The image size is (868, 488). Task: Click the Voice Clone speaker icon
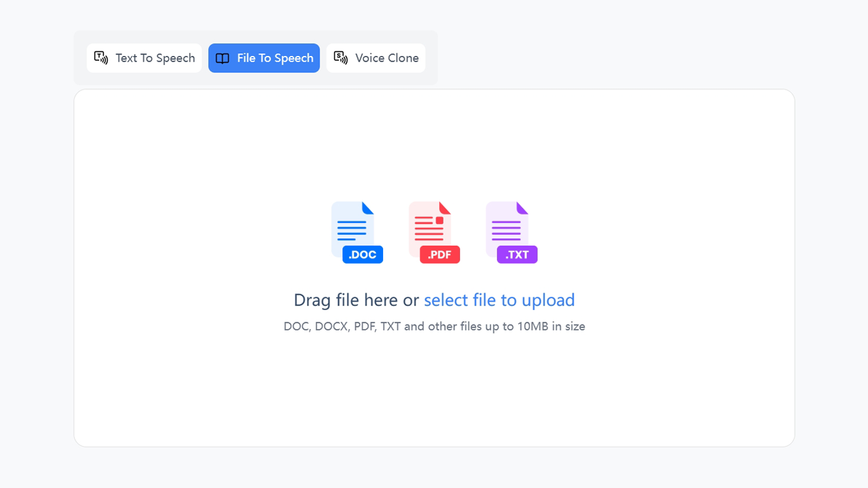point(340,58)
